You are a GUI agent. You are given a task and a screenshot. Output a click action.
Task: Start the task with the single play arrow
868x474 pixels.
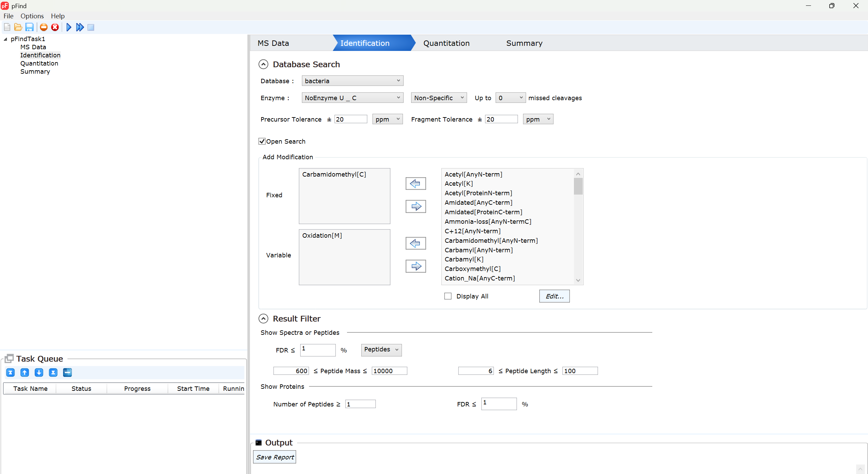tap(69, 27)
